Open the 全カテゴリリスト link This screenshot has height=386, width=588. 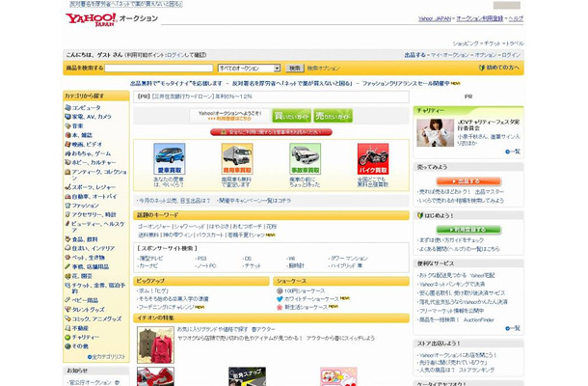coord(107,357)
